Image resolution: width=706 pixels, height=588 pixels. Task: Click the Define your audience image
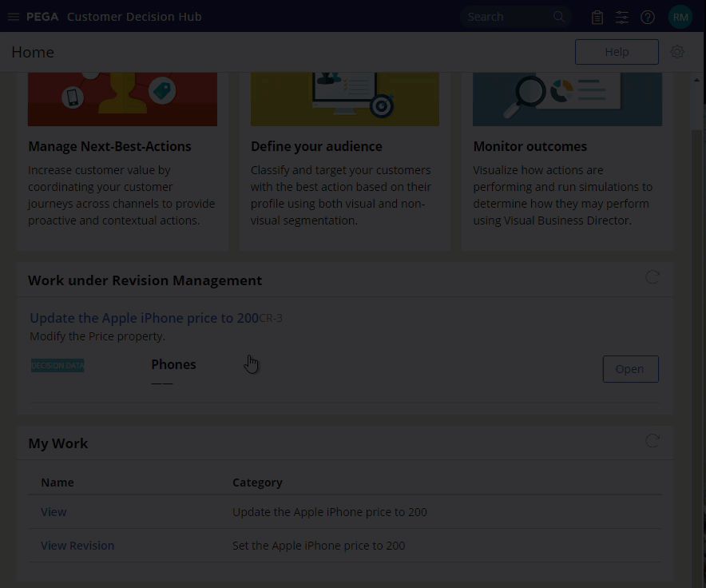pyautogui.click(x=345, y=99)
